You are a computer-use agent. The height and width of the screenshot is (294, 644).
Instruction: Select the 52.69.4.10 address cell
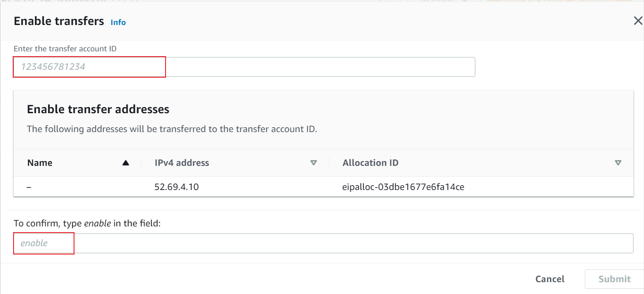[x=177, y=187]
